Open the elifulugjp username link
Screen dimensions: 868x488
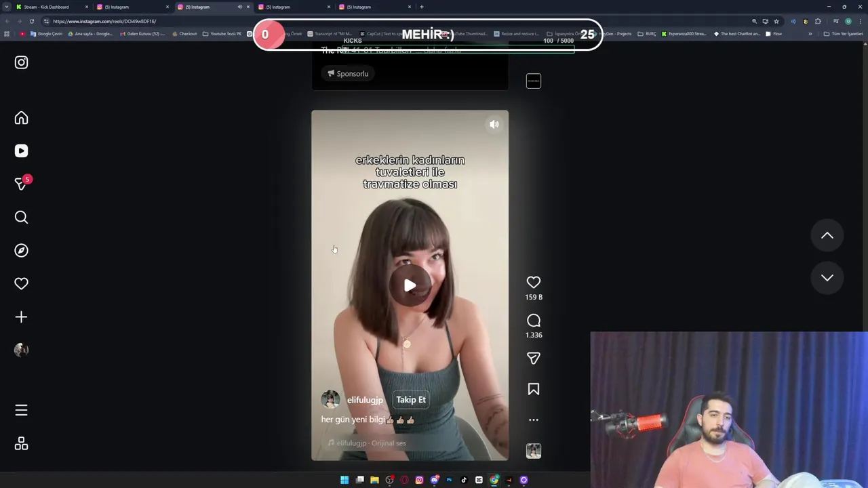(365, 400)
